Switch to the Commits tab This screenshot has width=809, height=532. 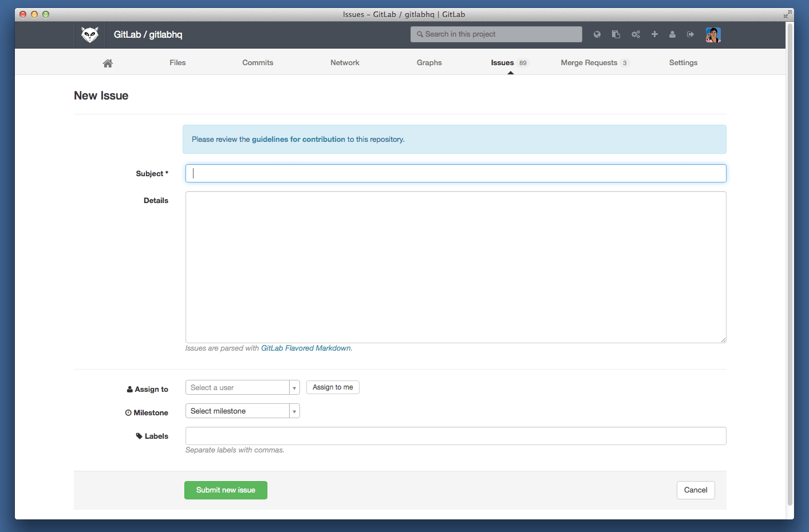tap(258, 63)
